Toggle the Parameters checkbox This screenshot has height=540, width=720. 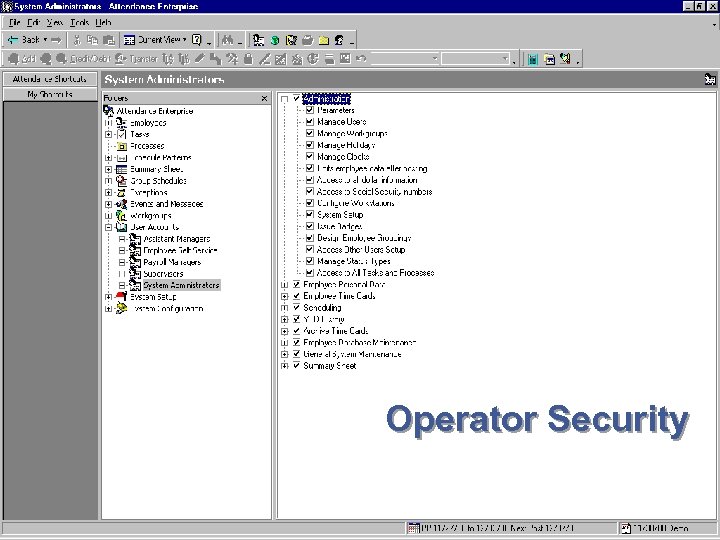(310, 110)
